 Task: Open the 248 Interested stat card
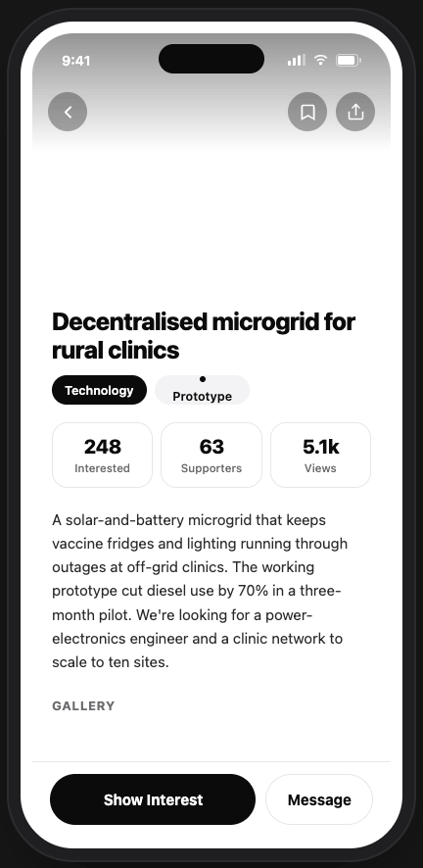[102, 455]
